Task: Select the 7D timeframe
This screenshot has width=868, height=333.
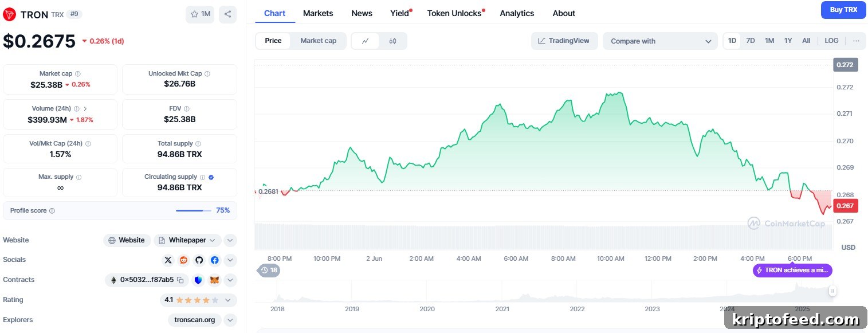Action: tap(751, 41)
